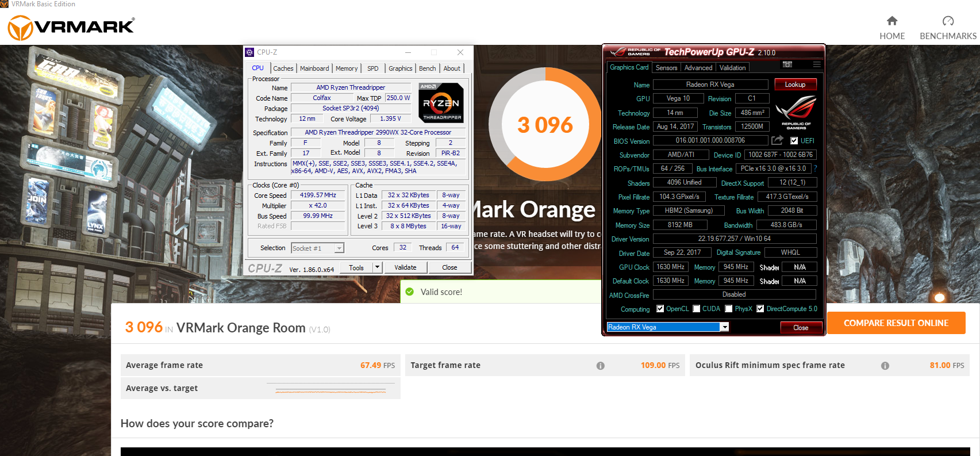The height and width of the screenshot is (456, 980).
Task: Toggle the UEFI checkbox in GPU-Z
Action: click(794, 141)
